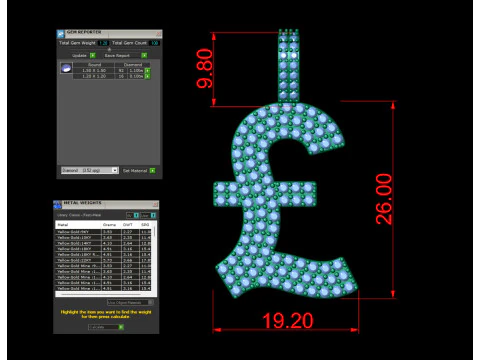This screenshot has height=360, width=480.
Task: Click the green button on the 1.50 x 1.50 row
Action: tap(147, 71)
